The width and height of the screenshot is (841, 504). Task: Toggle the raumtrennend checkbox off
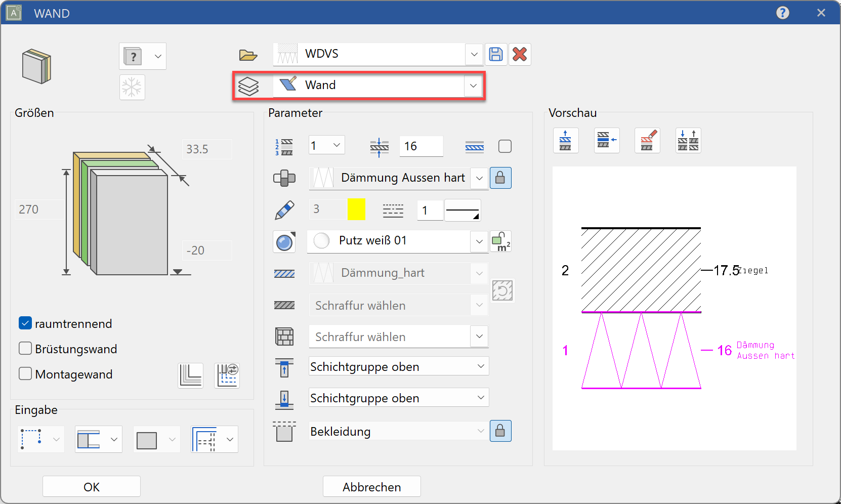point(25,323)
